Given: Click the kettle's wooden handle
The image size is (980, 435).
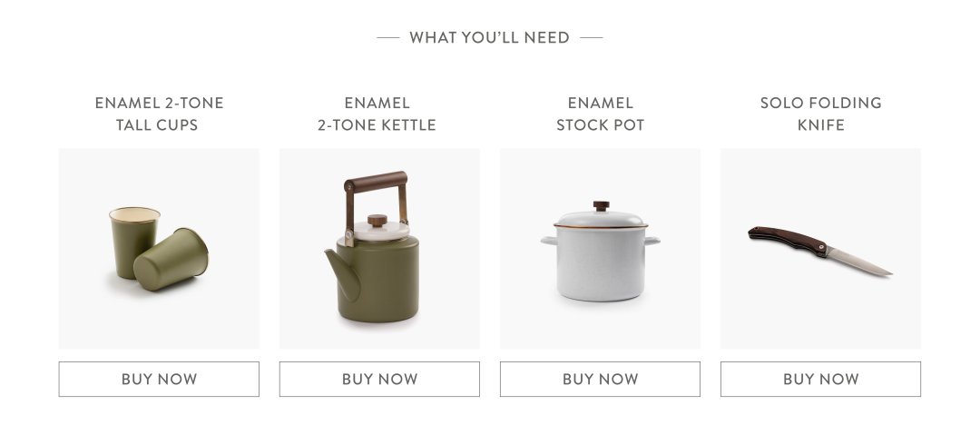Looking at the screenshot, I should tap(376, 182).
